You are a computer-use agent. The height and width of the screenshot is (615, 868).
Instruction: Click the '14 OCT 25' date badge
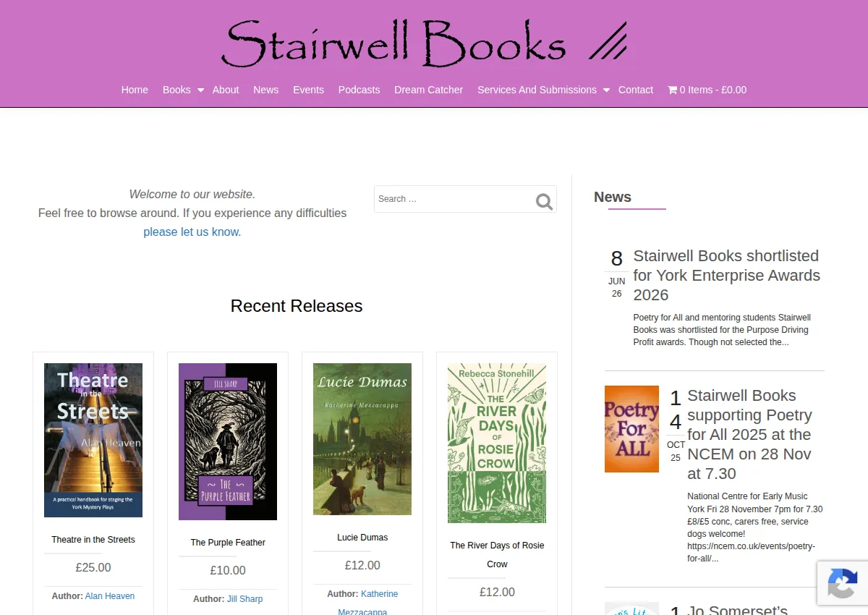point(676,425)
